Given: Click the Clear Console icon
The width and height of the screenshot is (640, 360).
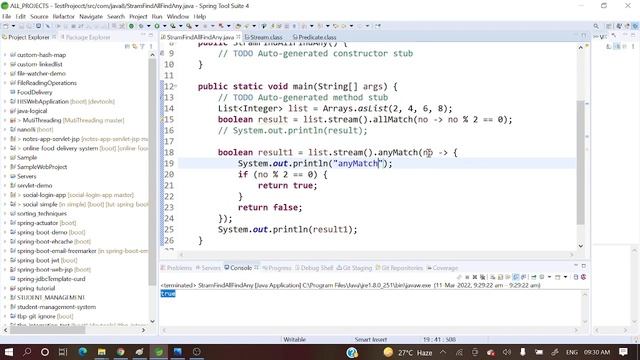Looking at the screenshot, I should coord(492,277).
